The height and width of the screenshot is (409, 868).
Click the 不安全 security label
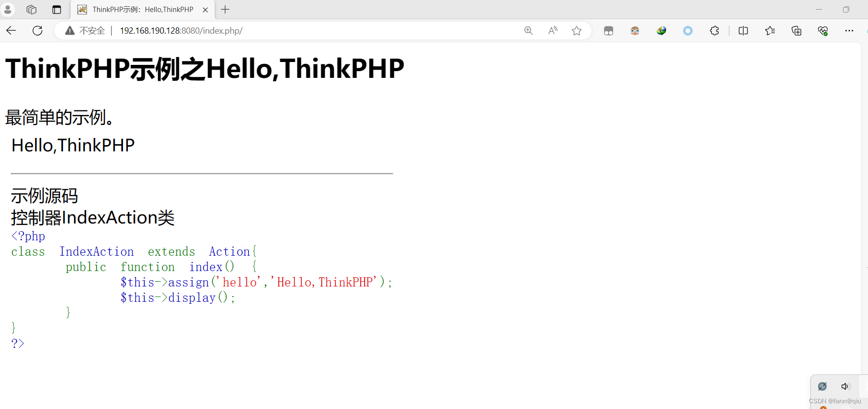[x=92, y=31]
